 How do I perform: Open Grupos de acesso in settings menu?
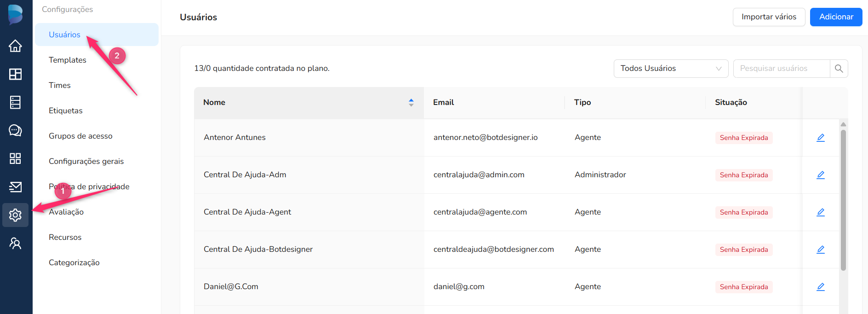point(80,136)
